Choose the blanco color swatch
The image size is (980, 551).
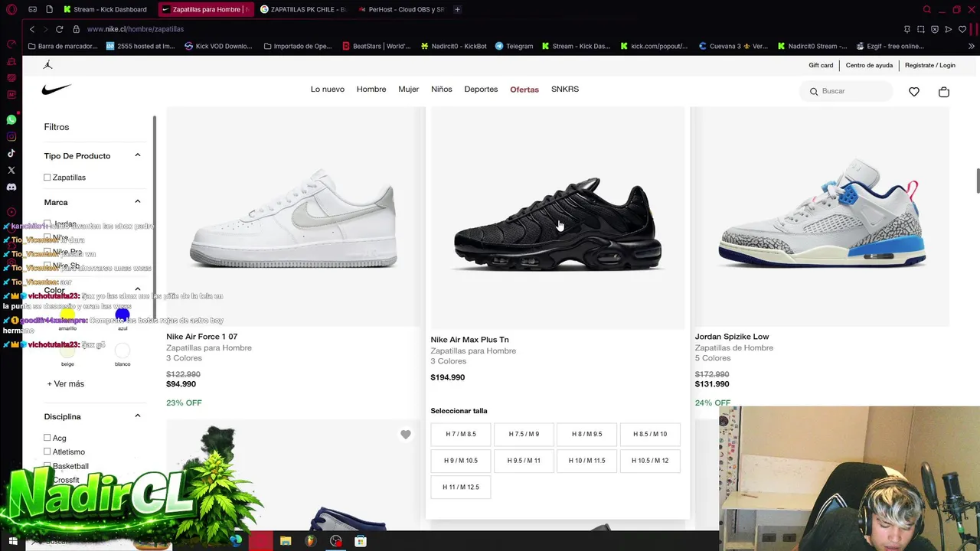(x=122, y=350)
